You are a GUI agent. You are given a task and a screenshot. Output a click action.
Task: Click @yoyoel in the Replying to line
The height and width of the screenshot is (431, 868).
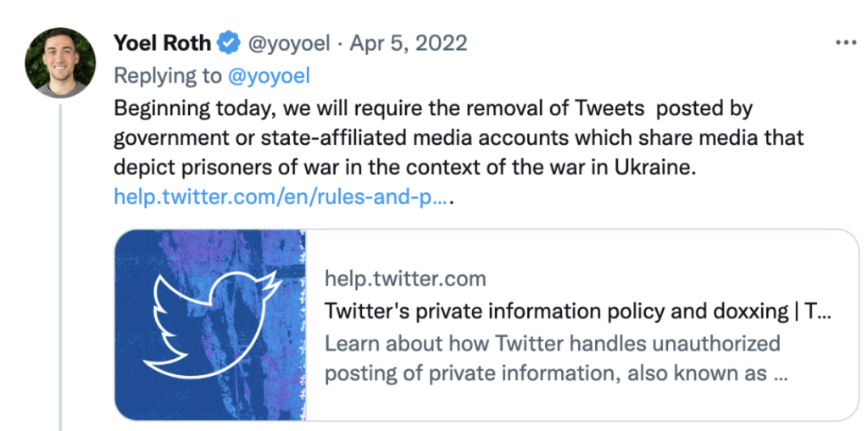(269, 76)
